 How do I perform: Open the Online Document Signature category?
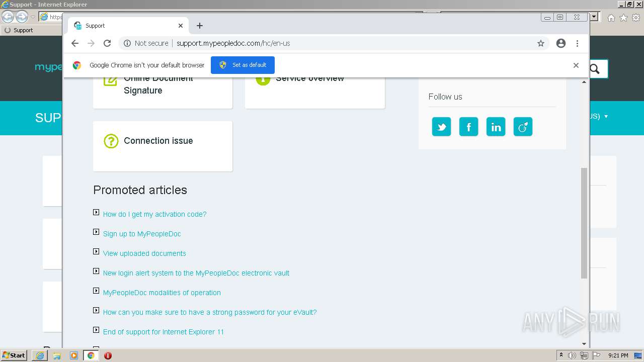coord(163,93)
